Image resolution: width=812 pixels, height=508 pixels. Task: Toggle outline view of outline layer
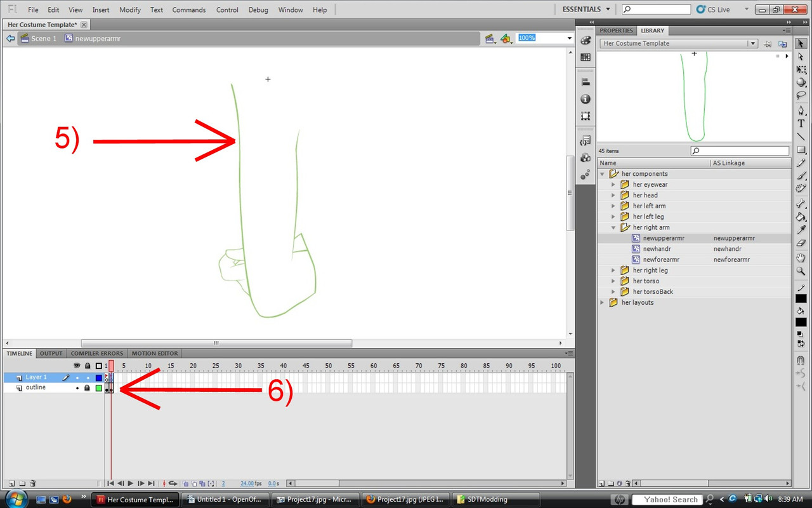tap(98, 388)
